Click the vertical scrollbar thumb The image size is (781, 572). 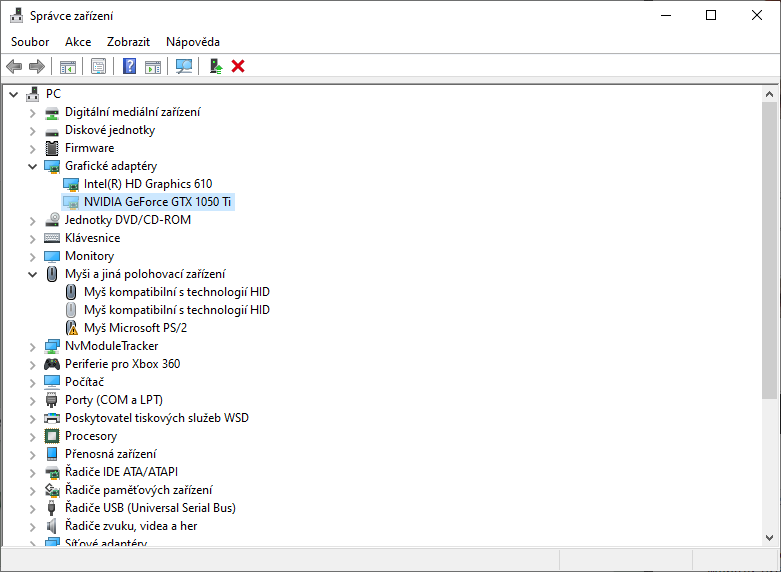(769, 250)
